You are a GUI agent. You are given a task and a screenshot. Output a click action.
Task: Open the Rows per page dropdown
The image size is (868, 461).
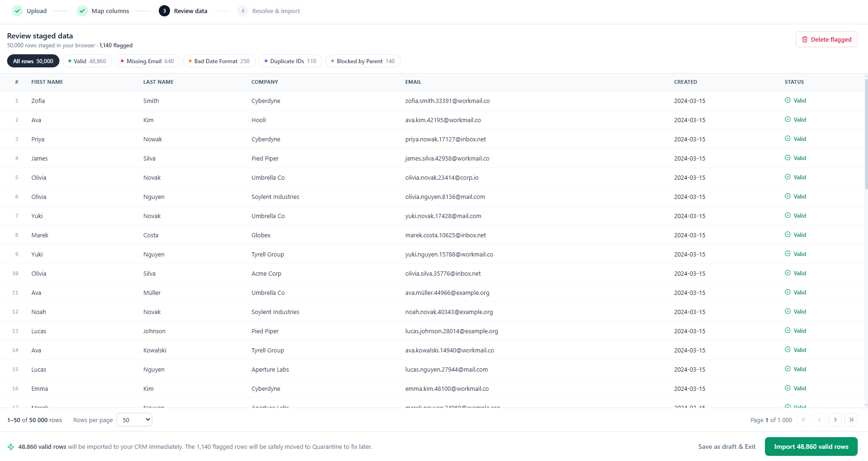point(134,420)
